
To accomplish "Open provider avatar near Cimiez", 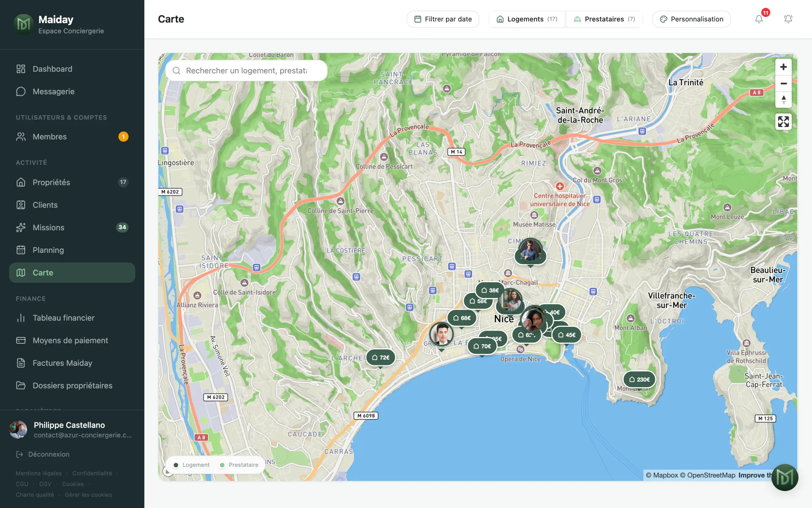I will 530,250.
